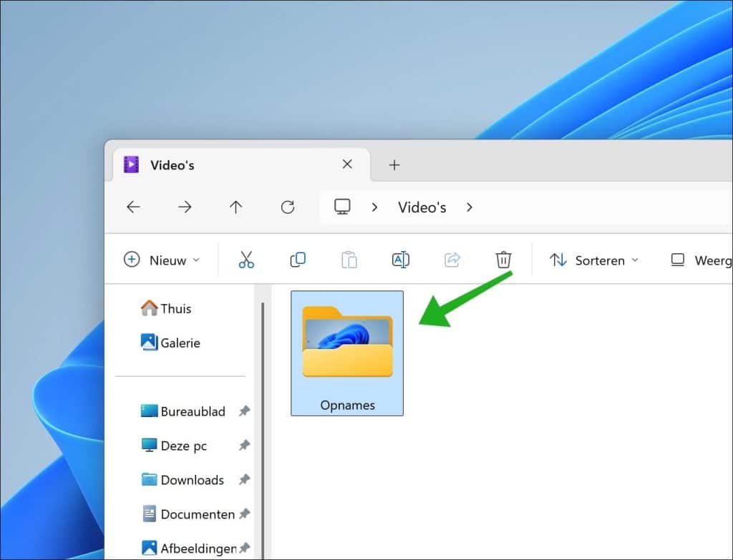Navigate forward with the right arrow

[185, 207]
